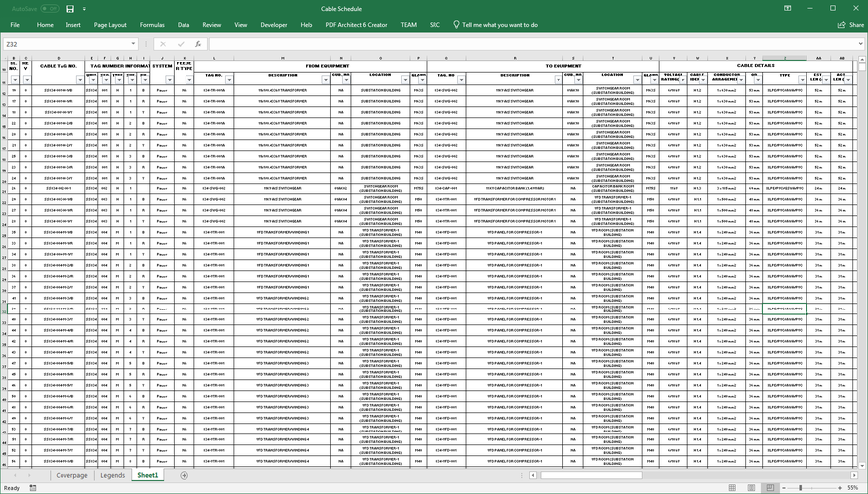Click Tell me what you want to do
868x494 pixels.
pos(500,25)
